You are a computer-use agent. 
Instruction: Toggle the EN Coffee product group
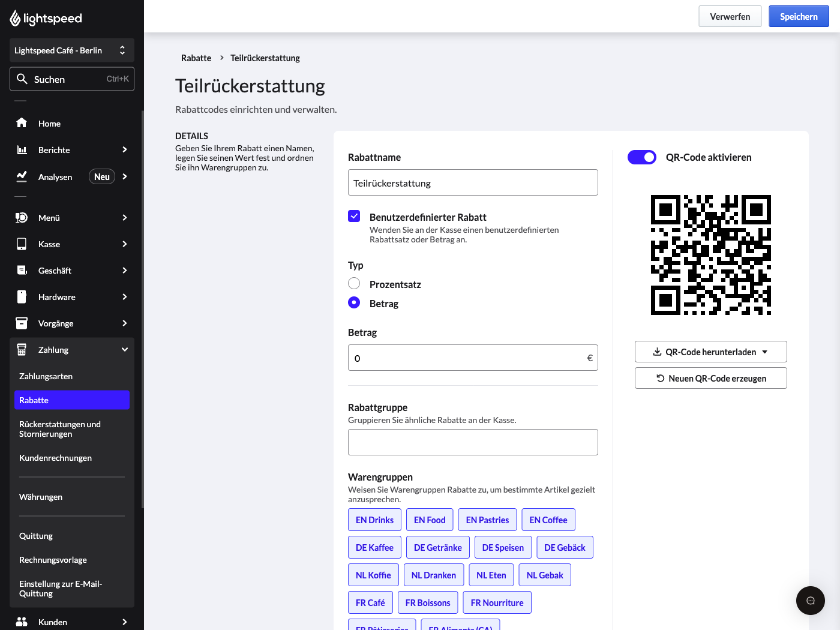click(548, 520)
